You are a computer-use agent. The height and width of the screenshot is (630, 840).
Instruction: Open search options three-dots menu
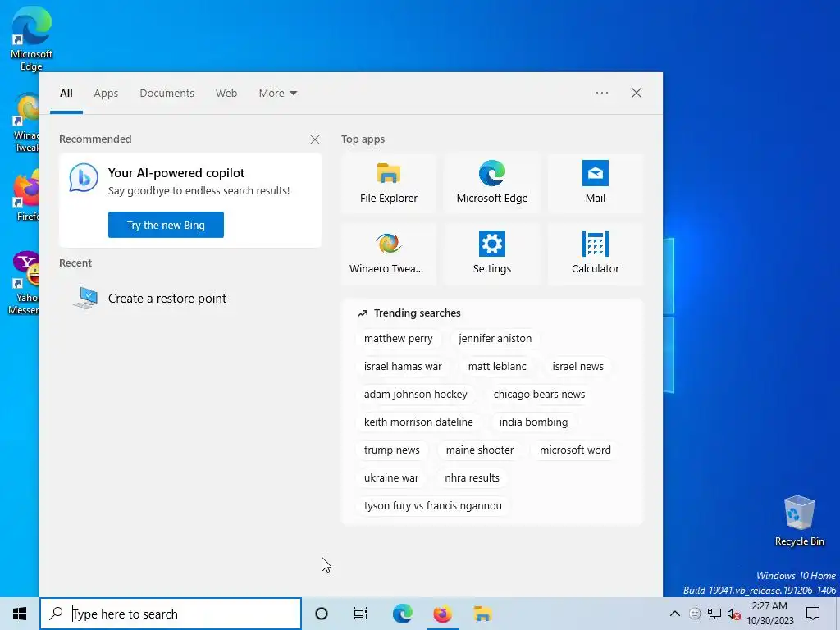(x=602, y=93)
